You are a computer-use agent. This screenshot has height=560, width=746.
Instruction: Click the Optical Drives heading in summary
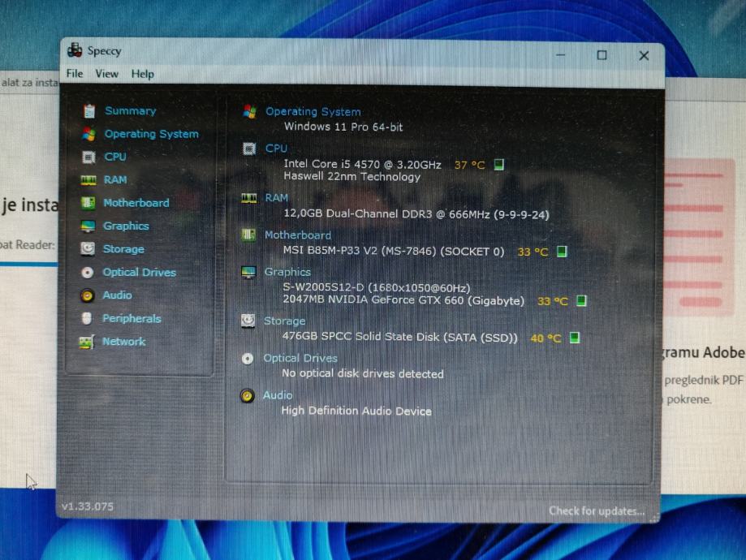coord(300,358)
